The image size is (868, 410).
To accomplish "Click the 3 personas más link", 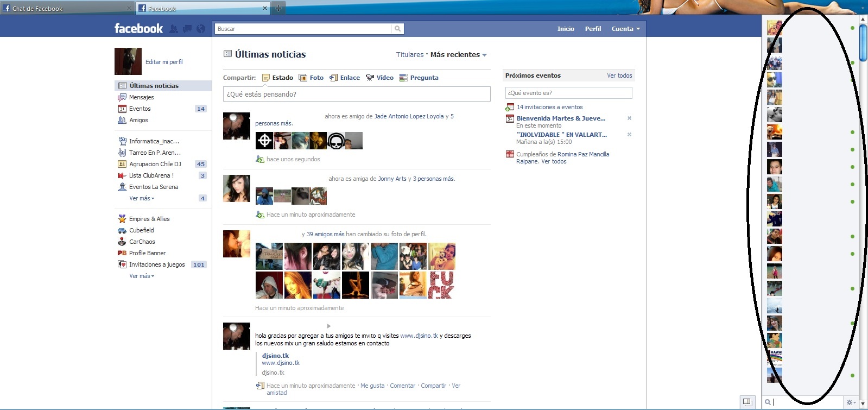I will coord(433,179).
